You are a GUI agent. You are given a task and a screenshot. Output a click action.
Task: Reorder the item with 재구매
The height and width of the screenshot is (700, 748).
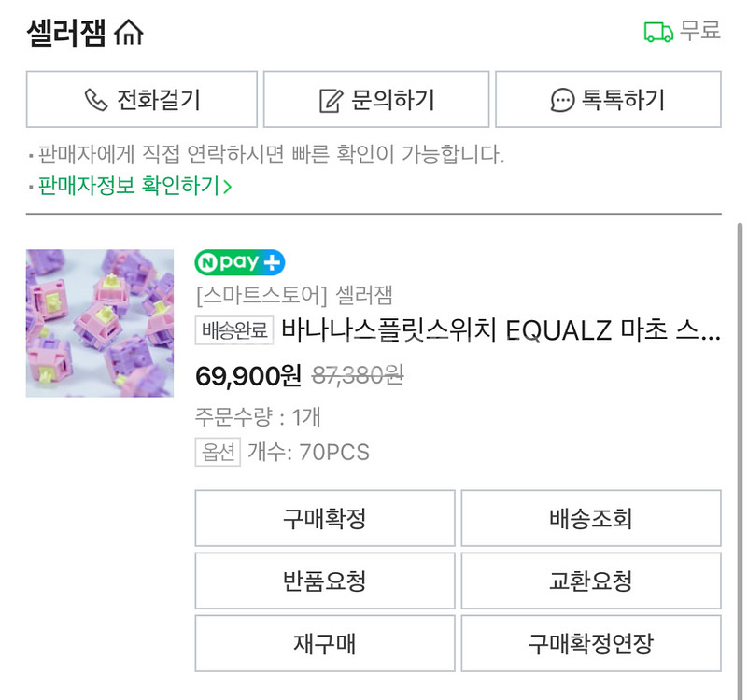[x=324, y=643]
